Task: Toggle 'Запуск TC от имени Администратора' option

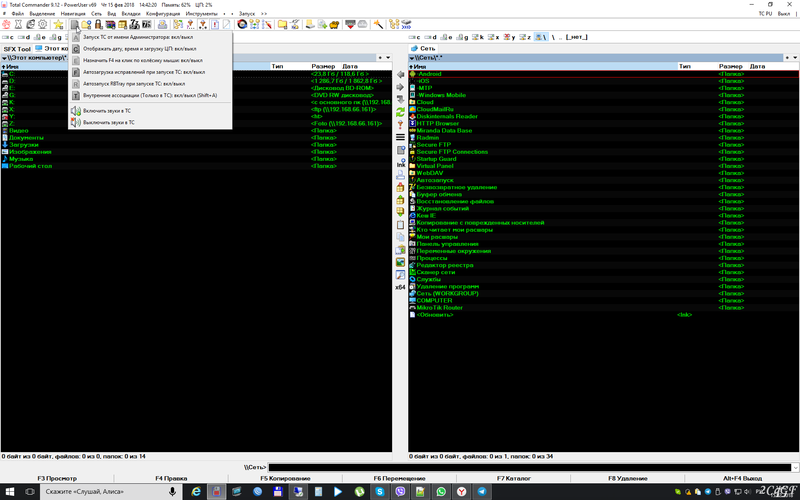Action: [x=150, y=37]
